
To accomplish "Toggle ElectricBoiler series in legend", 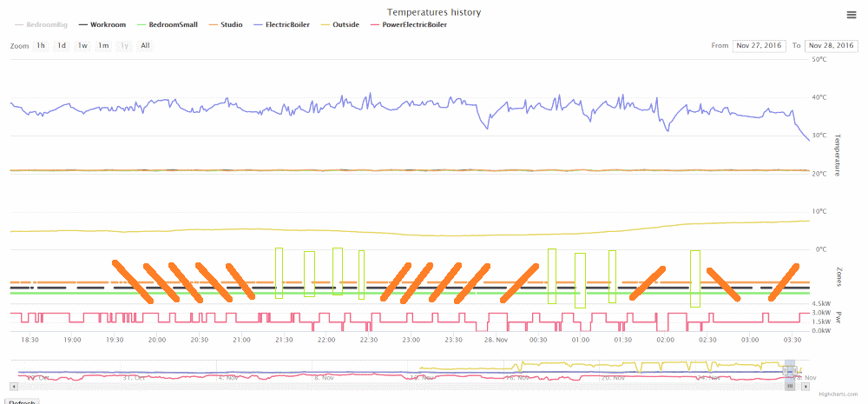I will click(281, 25).
